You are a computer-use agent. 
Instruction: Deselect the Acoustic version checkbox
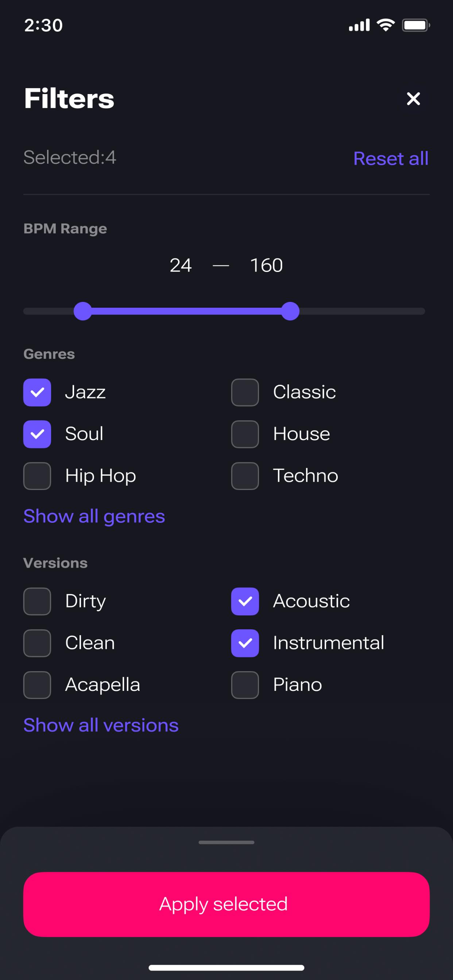point(245,602)
